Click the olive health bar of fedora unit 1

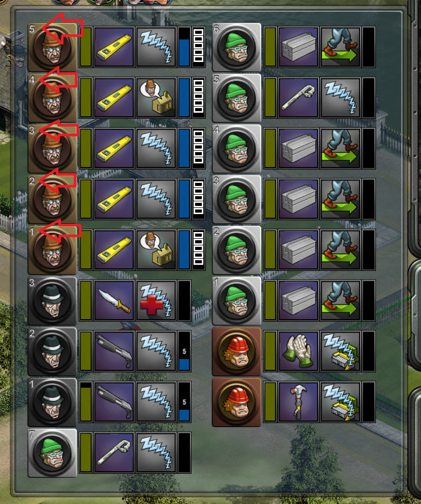pos(86,402)
